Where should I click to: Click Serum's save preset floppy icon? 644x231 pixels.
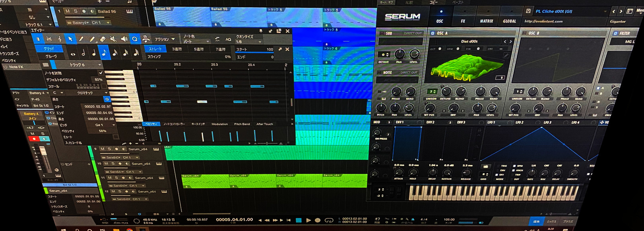(528, 11)
